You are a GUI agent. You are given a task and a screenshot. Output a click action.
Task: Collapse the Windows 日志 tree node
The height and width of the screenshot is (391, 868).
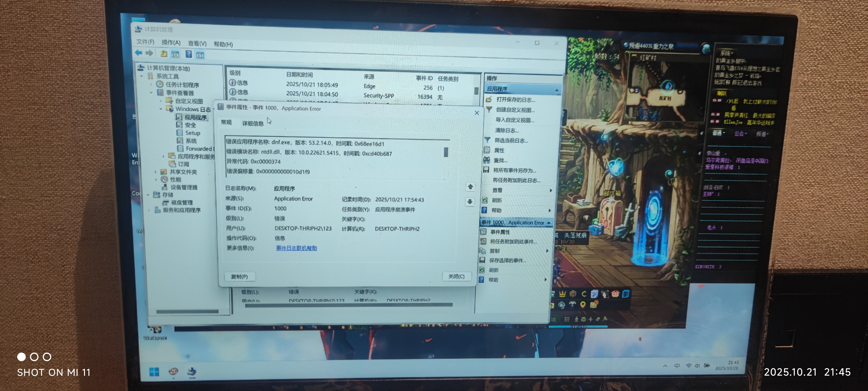(161, 109)
